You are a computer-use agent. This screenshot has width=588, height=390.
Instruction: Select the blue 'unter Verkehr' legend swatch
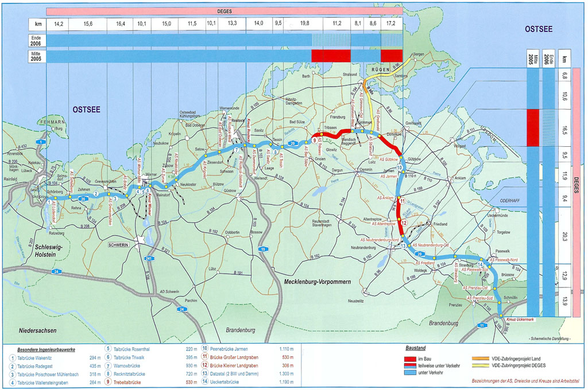(411, 372)
